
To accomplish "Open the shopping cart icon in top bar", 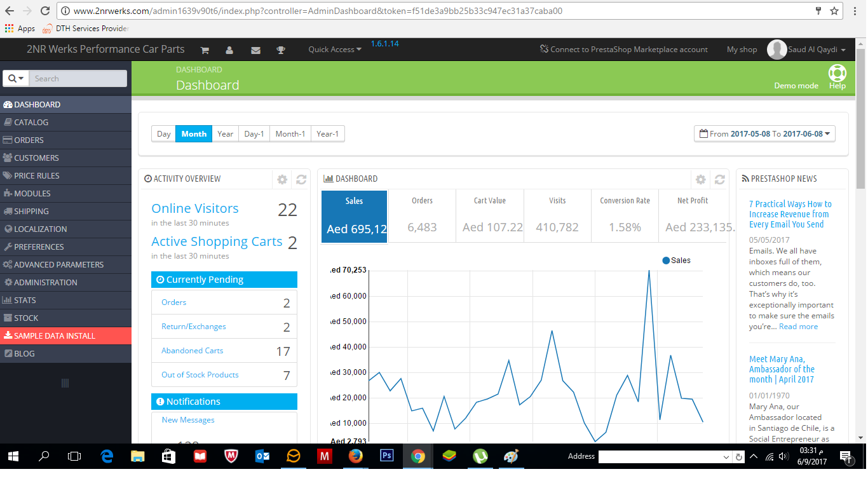I will (205, 50).
